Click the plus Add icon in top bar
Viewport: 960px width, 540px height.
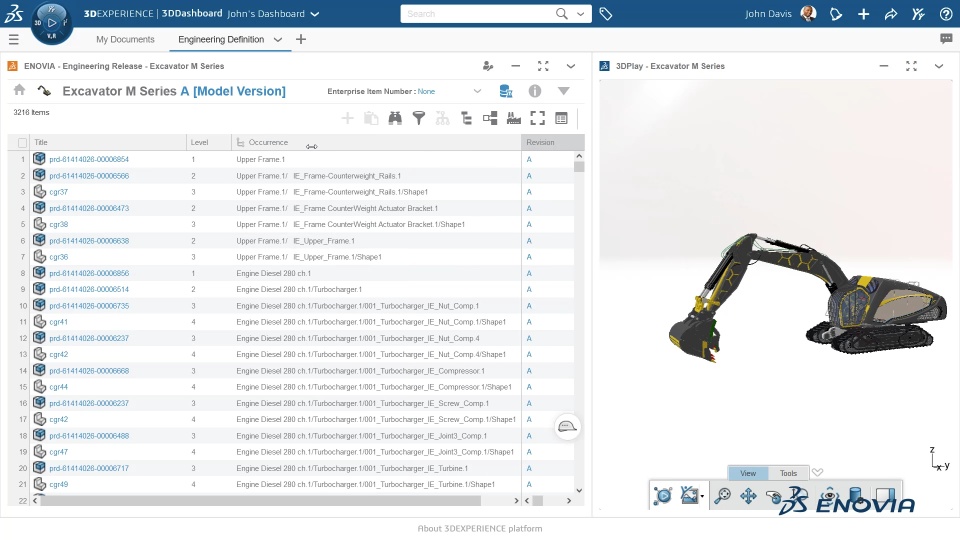[863, 13]
